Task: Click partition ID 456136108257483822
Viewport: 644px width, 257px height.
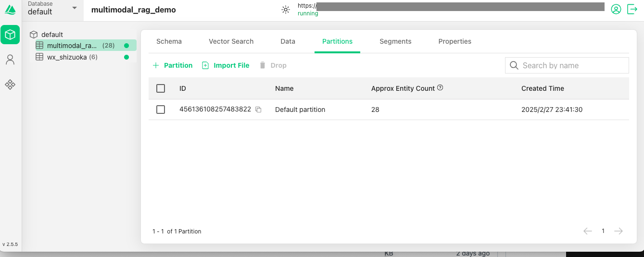Action: pos(215,109)
